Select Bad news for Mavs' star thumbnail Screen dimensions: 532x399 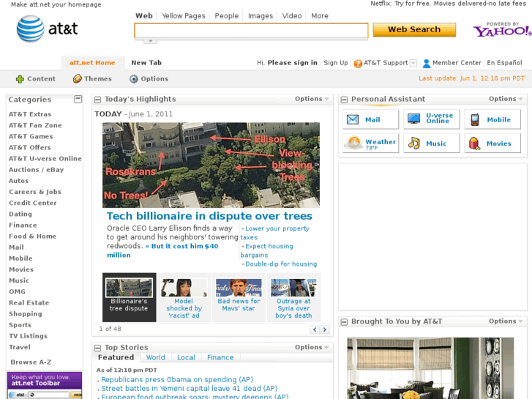pos(239,297)
